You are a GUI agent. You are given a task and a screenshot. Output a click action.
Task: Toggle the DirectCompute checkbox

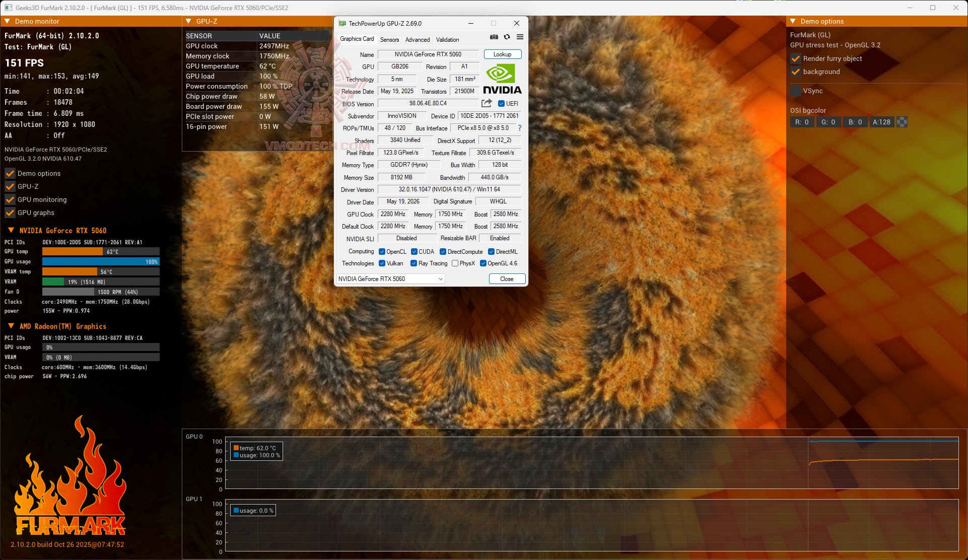coord(443,252)
